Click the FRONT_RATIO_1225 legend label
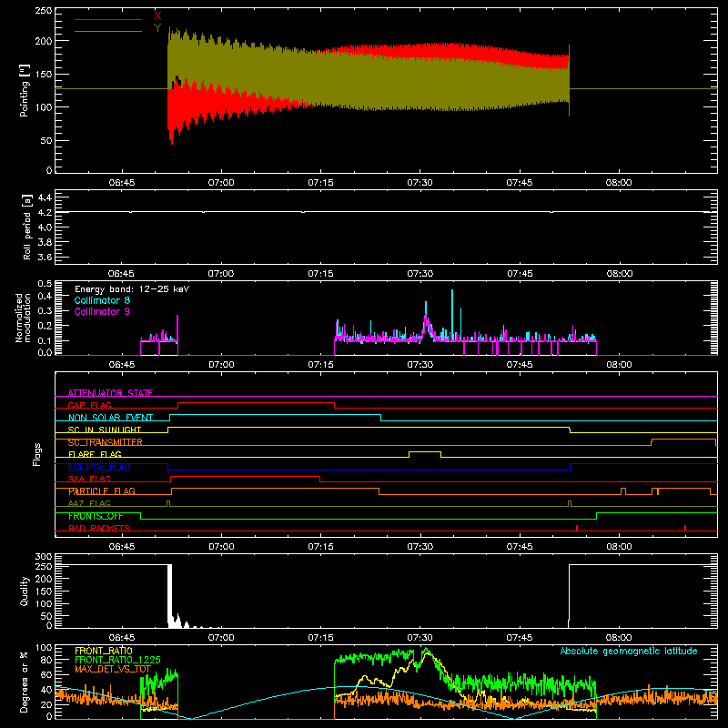This screenshot has width=728, height=728. 117,660
